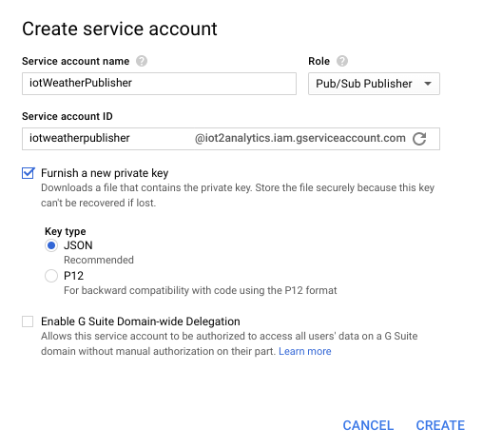Open the Learn more link

[x=305, y=351]
